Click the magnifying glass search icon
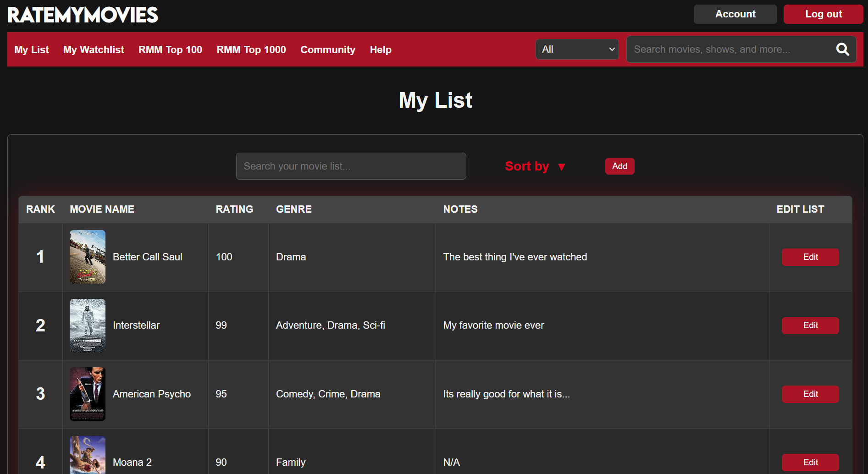The height and width of the screenshot is (474, 868). (842, 50)
